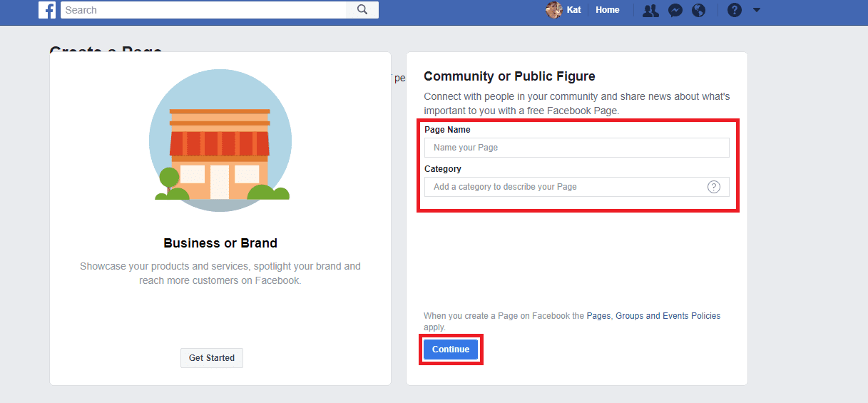Viewport: 868px width, 403px height.
Task: Click the search magnifier button
Action: pos(362,10)
